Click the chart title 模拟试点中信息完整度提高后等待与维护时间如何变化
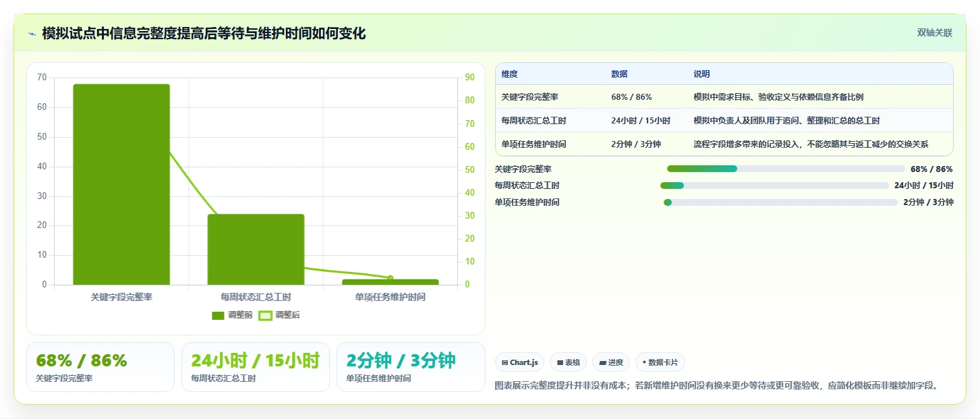 pyautogui.click(x=204, y=34)
